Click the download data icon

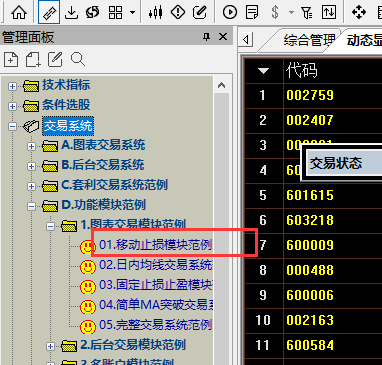pyautogui.click(x=71, y=12)
